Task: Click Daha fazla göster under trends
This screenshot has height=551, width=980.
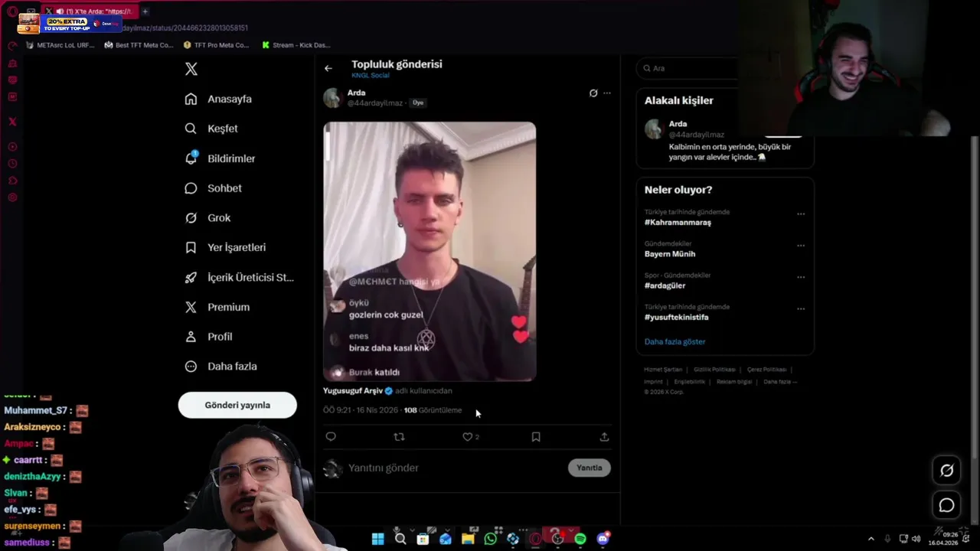Action: pos(675,341)
